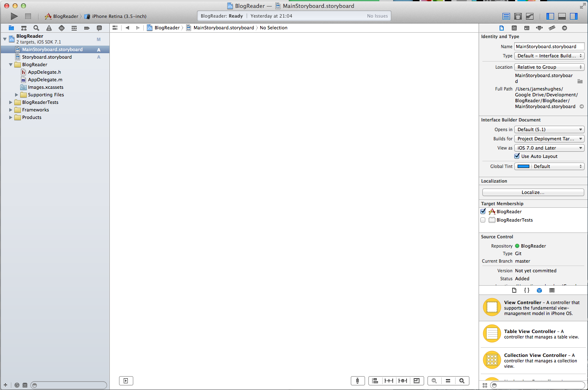Screen dimensions: 588x390
Task: Click the Global Tint color swatch
Action: 523,166
